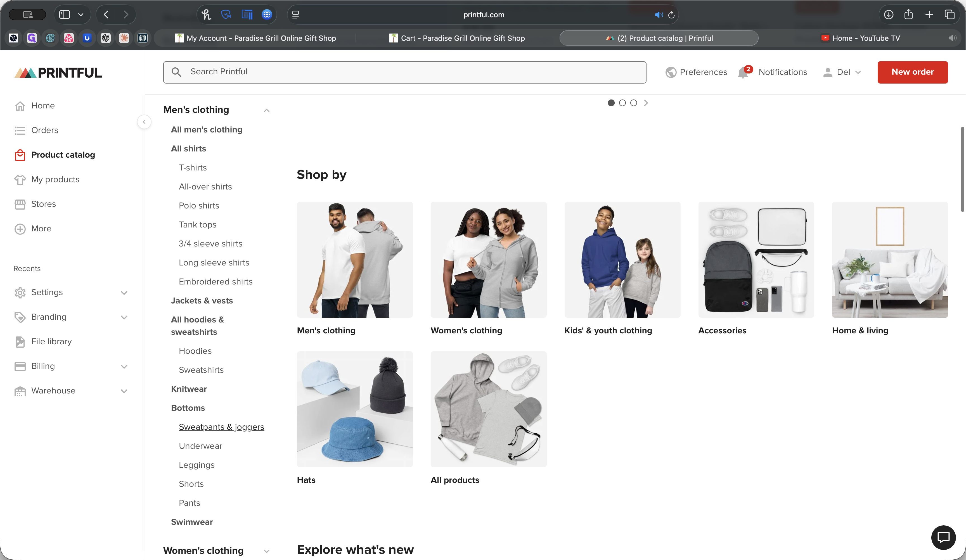Viewport: 966px width, 560px height.
Task: Click the Preferences globe icon
Action: pyautogui.click(x=671, y=72)
